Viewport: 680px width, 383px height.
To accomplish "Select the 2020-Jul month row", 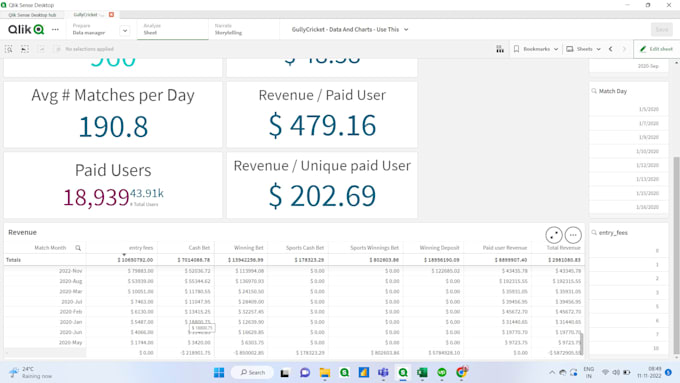I will click(x=72, y=301).
